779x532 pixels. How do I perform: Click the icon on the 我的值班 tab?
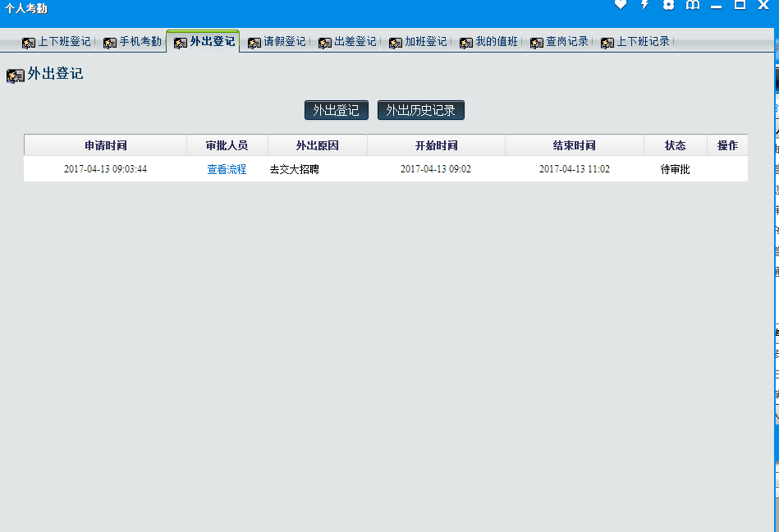point(466,42)
